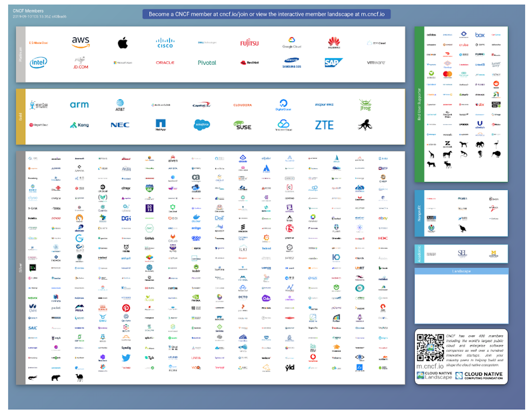Open the Salesforce cloud logo
The width and height of the screenshot is (532, 415).
[201, 125]
